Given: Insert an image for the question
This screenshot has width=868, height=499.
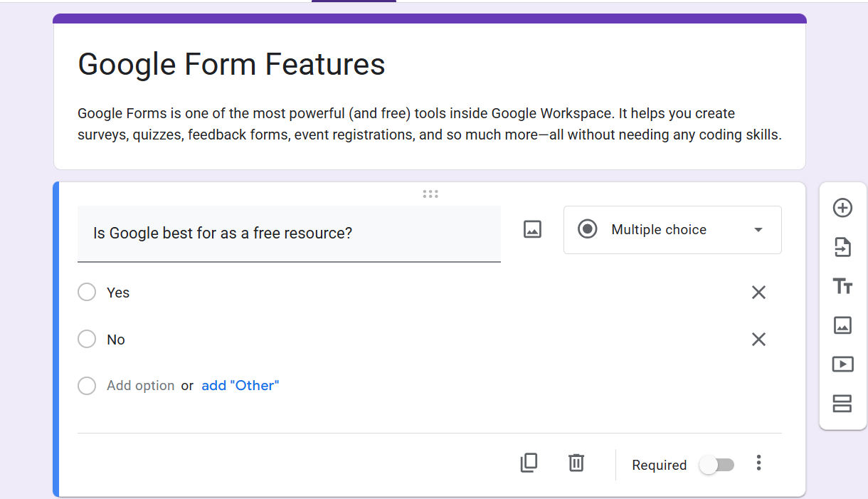Looking at the screenshot, I should [532, 229].
